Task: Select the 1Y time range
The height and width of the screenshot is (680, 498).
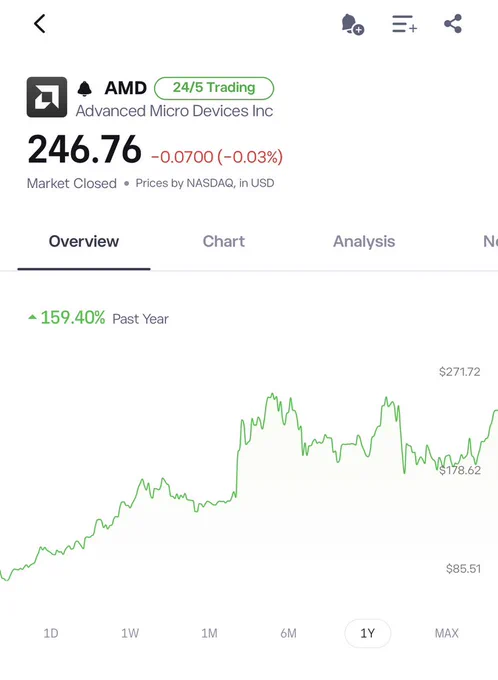Action: coord(367,634)
